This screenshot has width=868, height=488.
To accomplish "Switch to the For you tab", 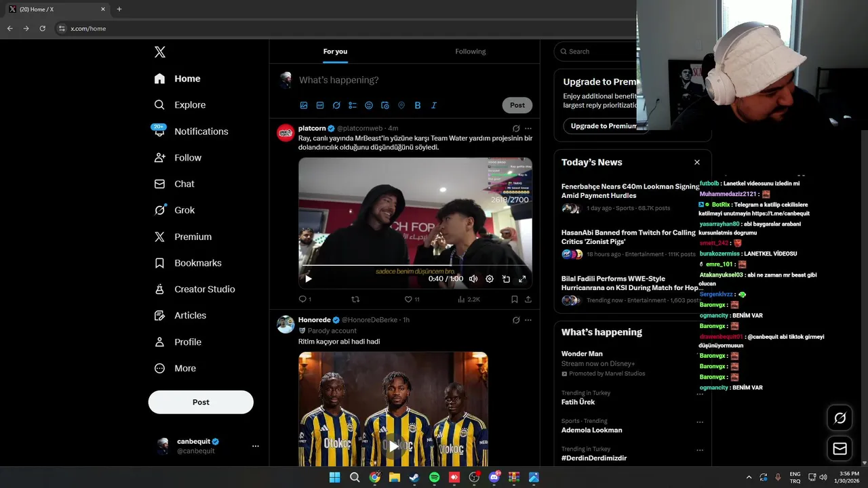I will coord(335,52).
